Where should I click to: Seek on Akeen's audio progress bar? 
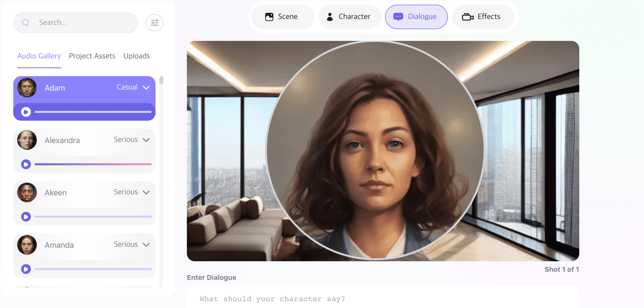coord(93,217)
